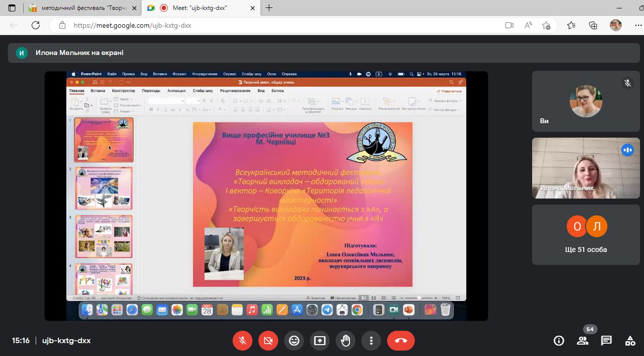This screenshot has width=644, height=356.
Task: Raise your hand in the meeting
Action: click(346, 341)
